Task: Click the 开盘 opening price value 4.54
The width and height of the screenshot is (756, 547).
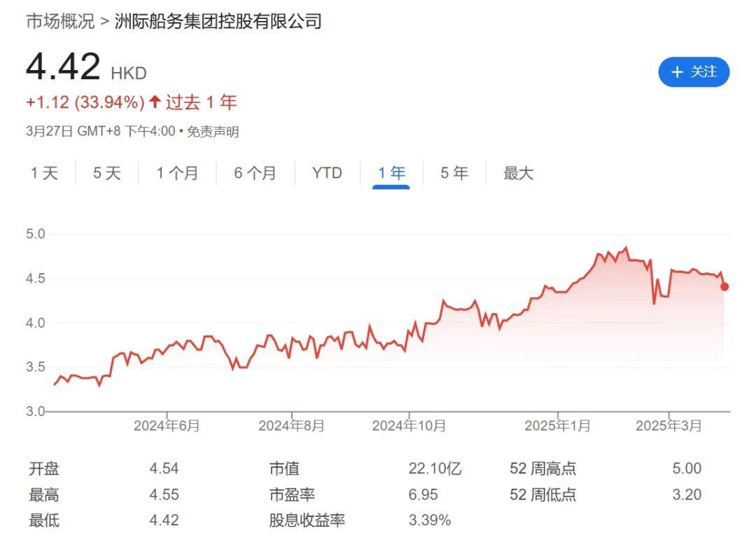Action: pos(164,469)
